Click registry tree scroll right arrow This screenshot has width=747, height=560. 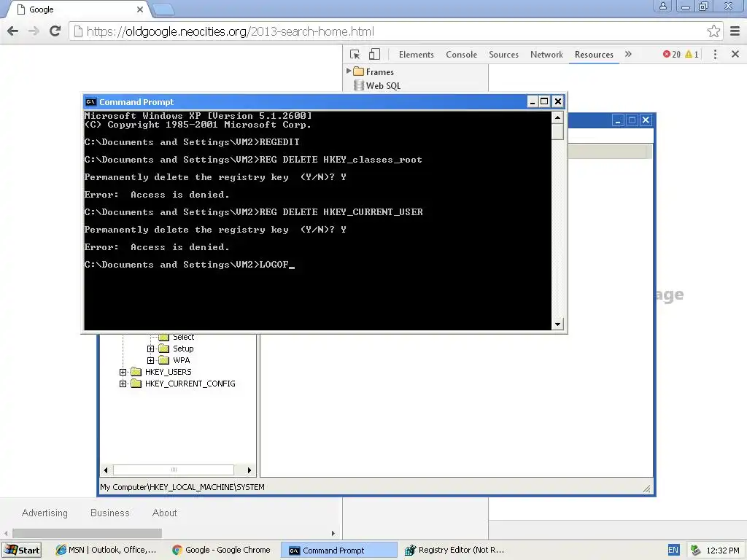click(249, 470)
